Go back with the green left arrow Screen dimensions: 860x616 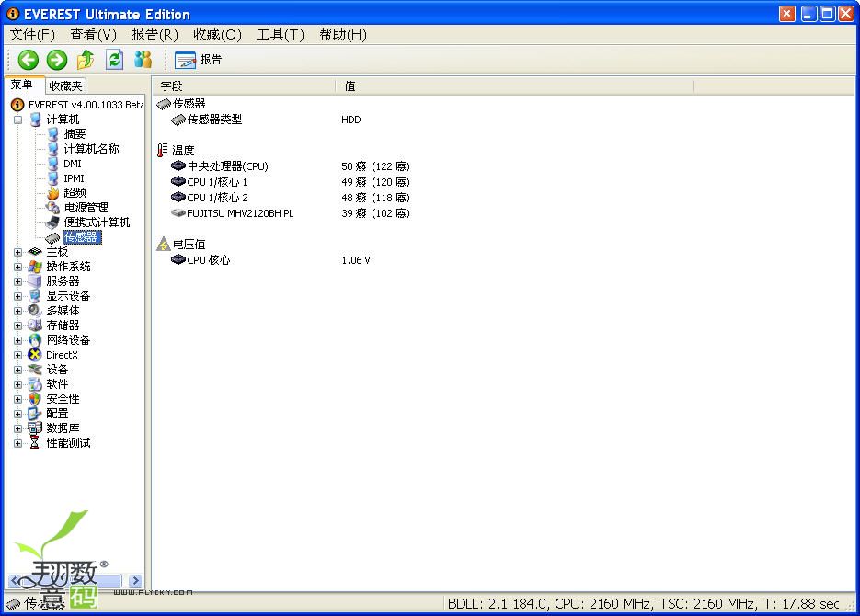point(28,60)
